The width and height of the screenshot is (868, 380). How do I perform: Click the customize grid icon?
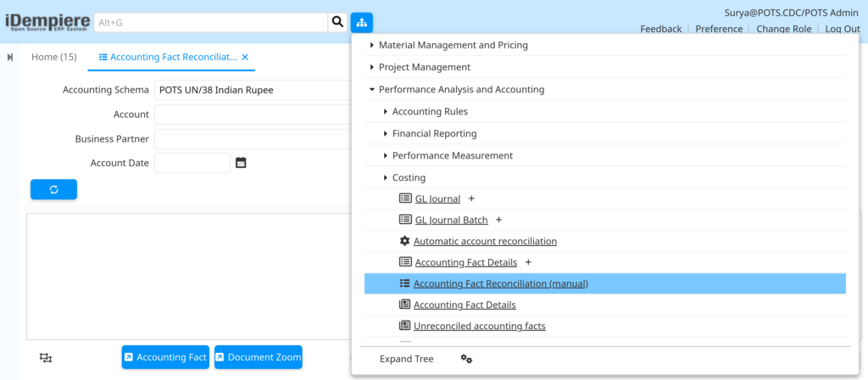coord(46,358)
